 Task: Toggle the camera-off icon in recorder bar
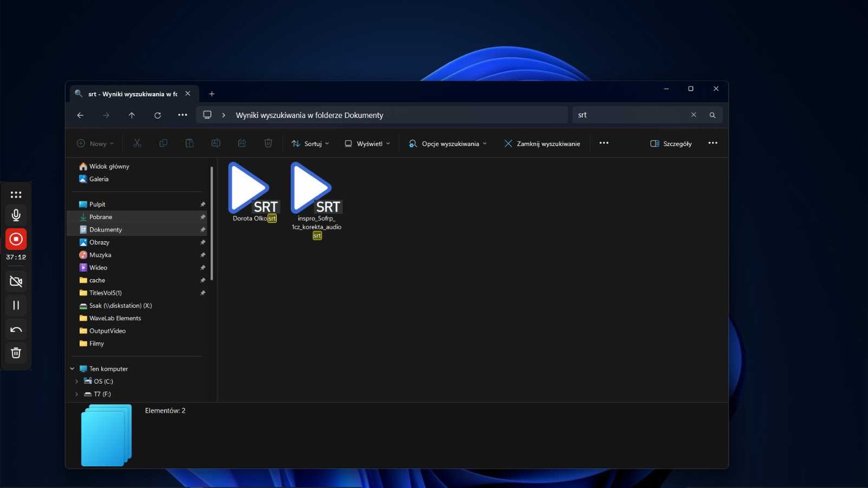click(16, 281)
